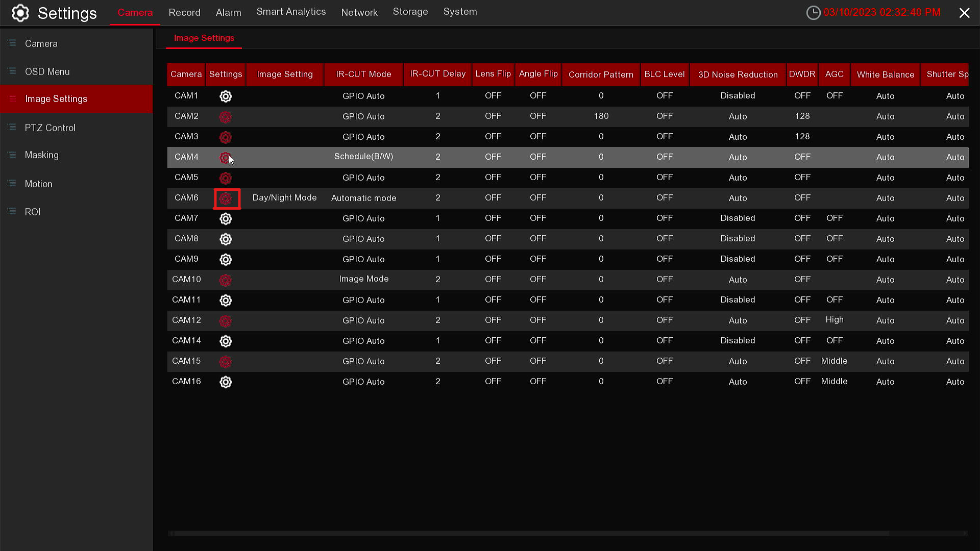Open CAM10 image settings gear
Screen dimensions: 980x551
click(x=226, y=280)
